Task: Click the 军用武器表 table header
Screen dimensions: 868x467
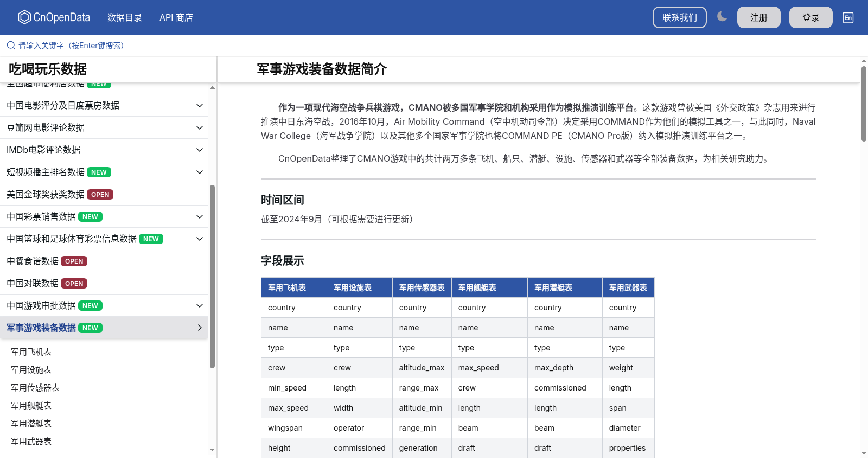Action: pyautogui.click(x=628, y=287)
